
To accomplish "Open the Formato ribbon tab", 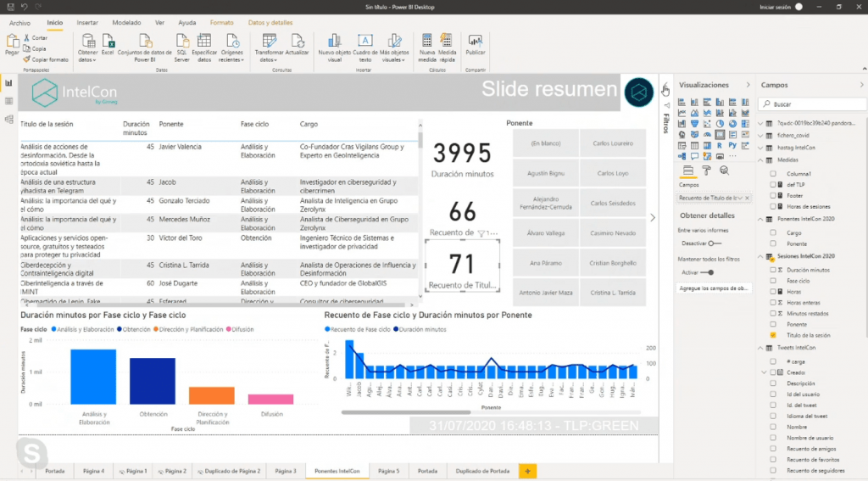I will click(x=221, y=23).
